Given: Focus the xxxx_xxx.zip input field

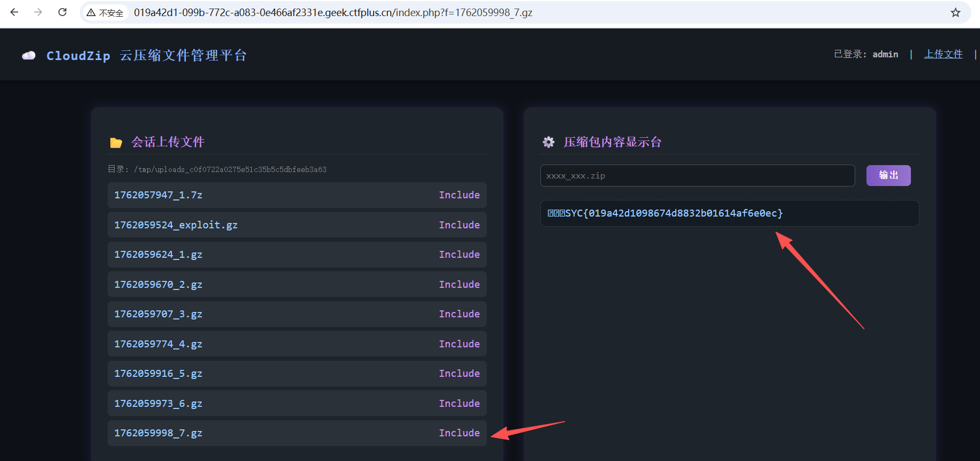Looking at the screenshot, I should tap(697, 176).
